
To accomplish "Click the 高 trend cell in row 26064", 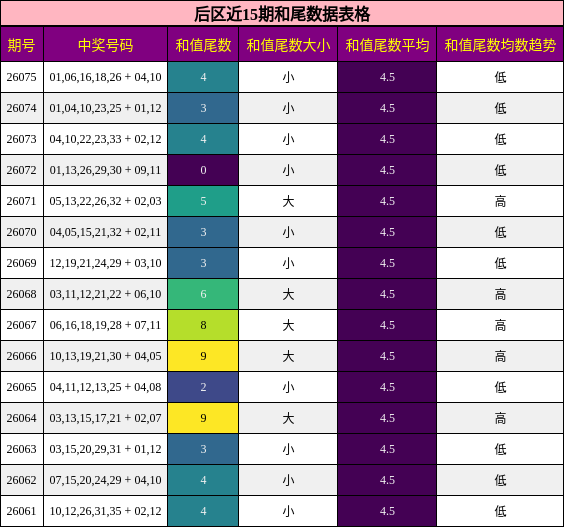I will click(x=500, y=418).
